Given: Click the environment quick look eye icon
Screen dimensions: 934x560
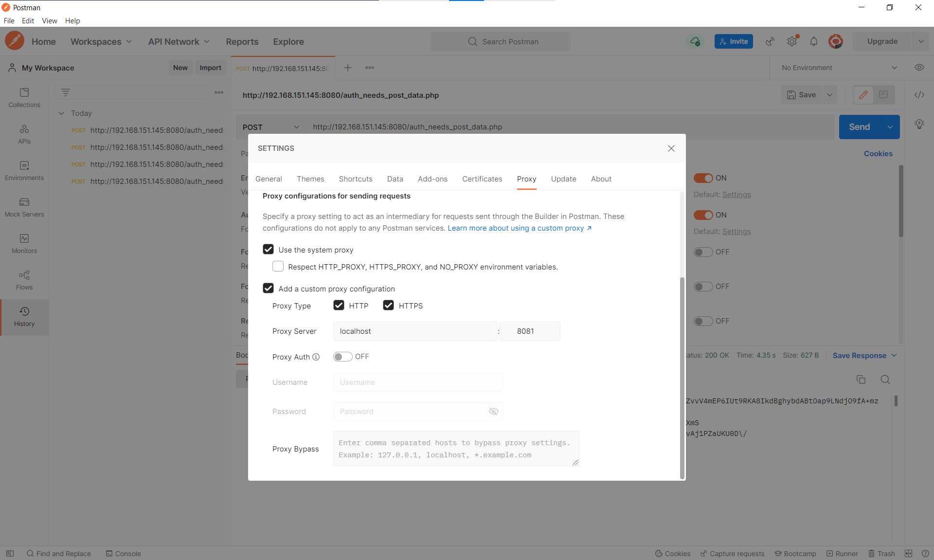Looking at the screenshot, I should [x=919, y=68].
